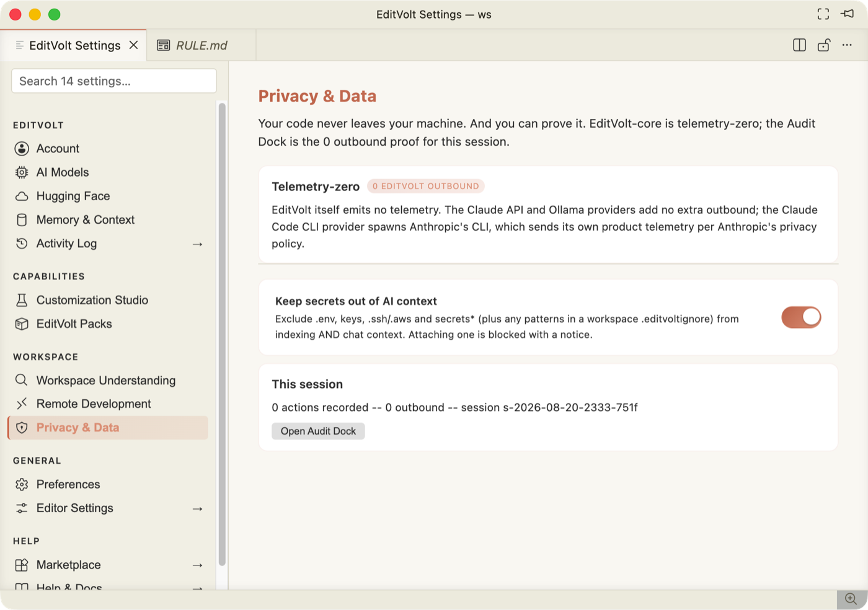The image size is (868, 610).
Task: Follow the Editor Settings arrow
Action: 197,509
